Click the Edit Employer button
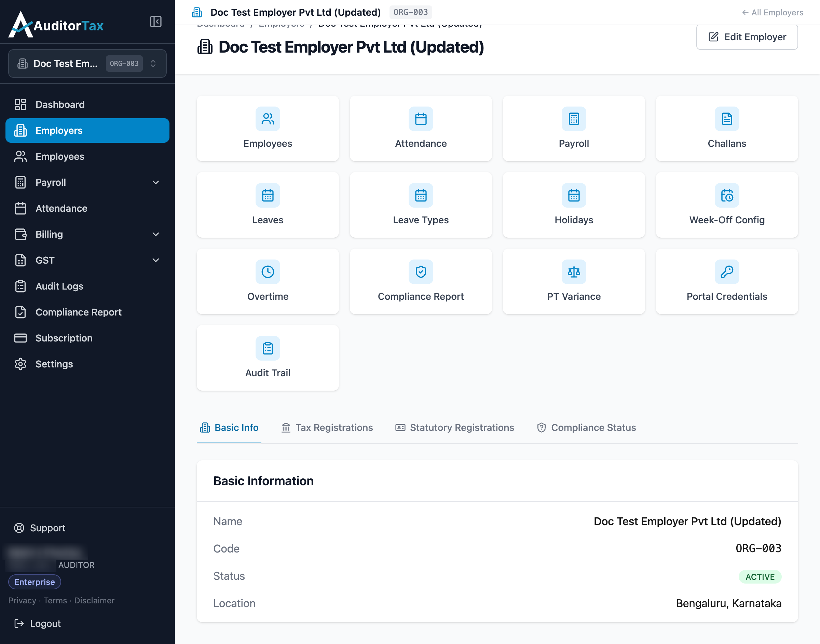 [747, 37]
